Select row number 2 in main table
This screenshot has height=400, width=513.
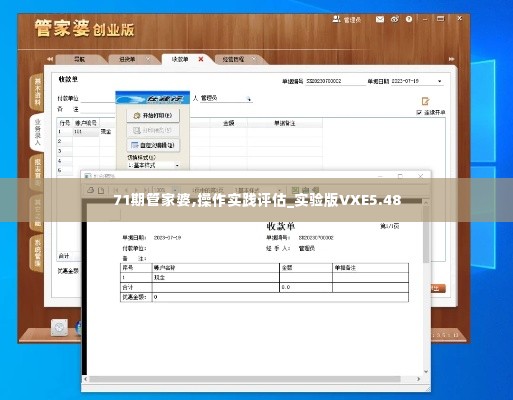[64, 141]
